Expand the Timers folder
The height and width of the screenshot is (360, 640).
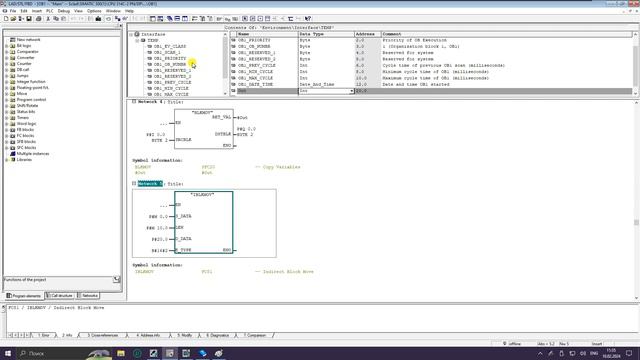pyautogui.click(x=7, y=118)
